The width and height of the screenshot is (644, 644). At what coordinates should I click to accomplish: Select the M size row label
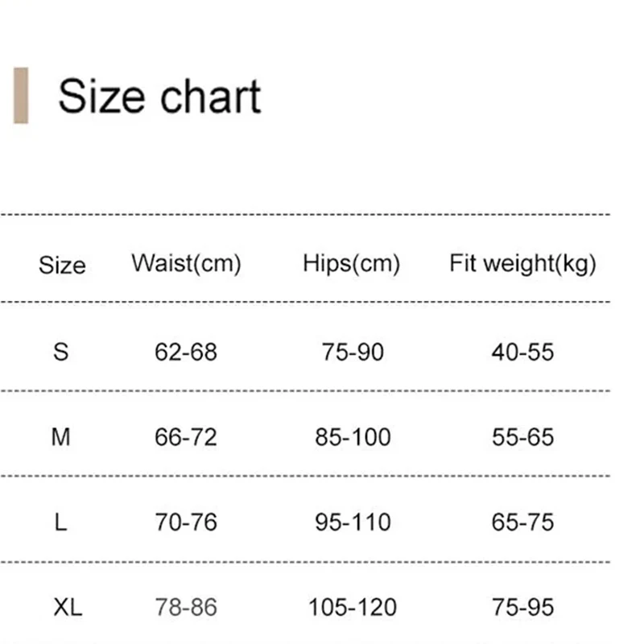pyautogui.click(x=61, y=437)
